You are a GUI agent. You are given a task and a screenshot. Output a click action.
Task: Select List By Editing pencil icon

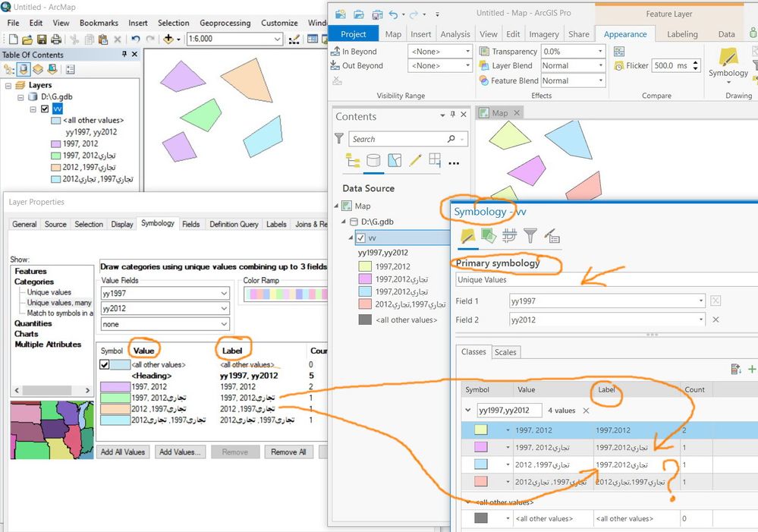pos(415,161)
